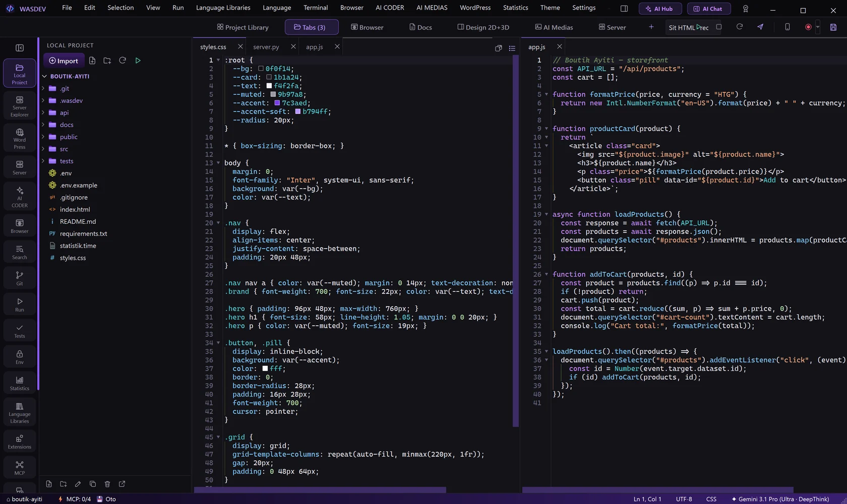The height and width of the screenshot is (504, 847).
Task: Click the green run project icon
Action: (138, 60)
